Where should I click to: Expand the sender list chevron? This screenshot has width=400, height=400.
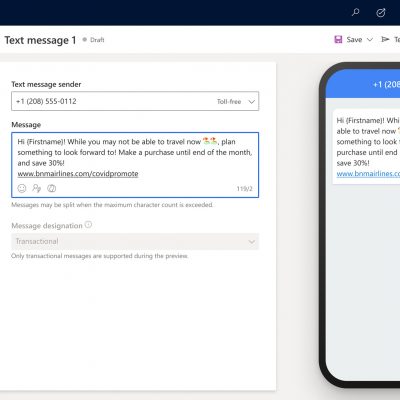pyautogui.click(x=252, y=102)
